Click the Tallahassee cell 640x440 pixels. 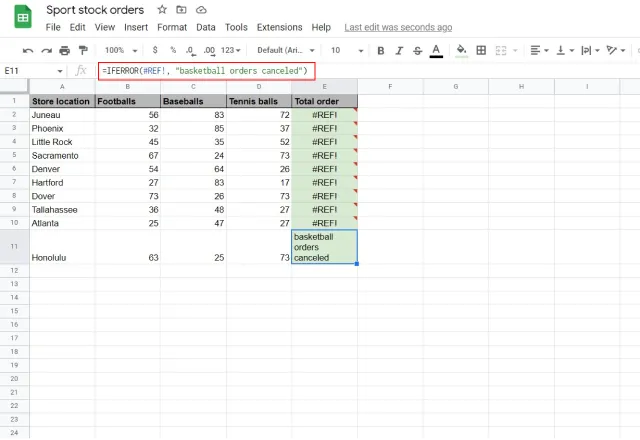click(x=62, y=209)
